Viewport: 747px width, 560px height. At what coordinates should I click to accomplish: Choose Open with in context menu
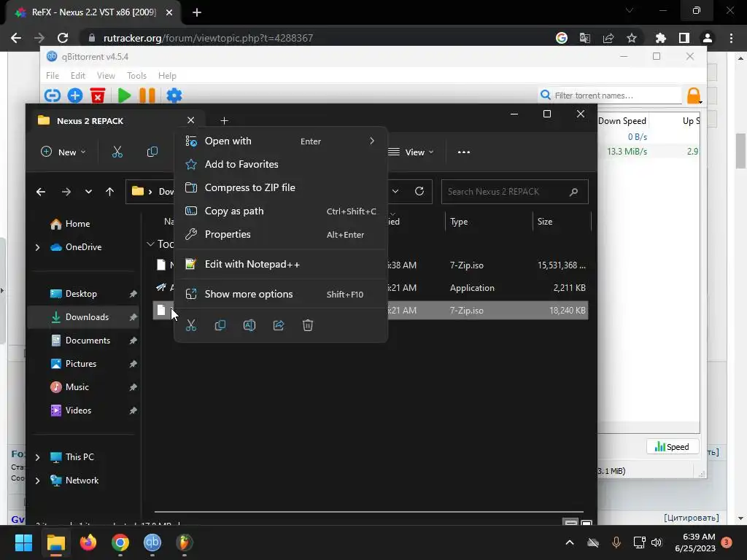click(x=281, y=141)
